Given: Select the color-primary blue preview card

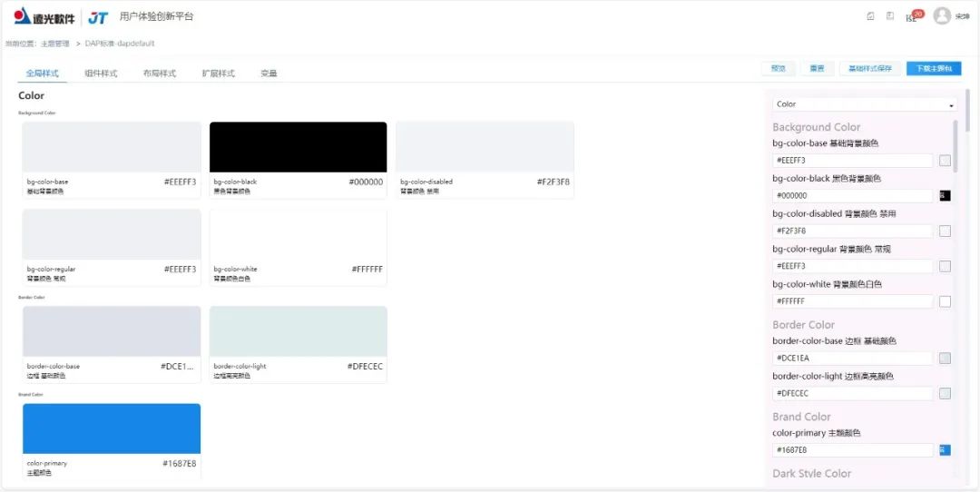Looking at the screenshot, I should [112, 428].
